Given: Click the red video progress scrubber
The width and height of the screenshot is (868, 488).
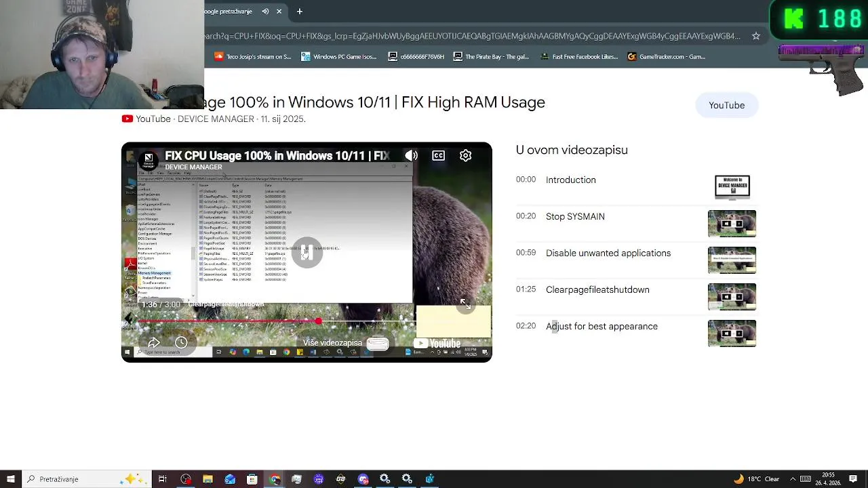Looking at the screenshot, I should 318,321.
